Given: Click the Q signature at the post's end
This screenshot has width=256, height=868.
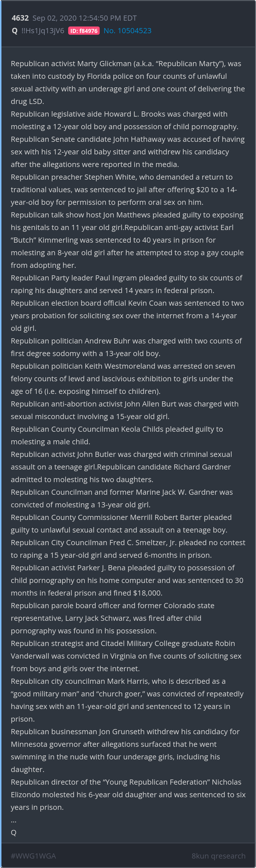Looking at the screenshot, I should [13, 832].
